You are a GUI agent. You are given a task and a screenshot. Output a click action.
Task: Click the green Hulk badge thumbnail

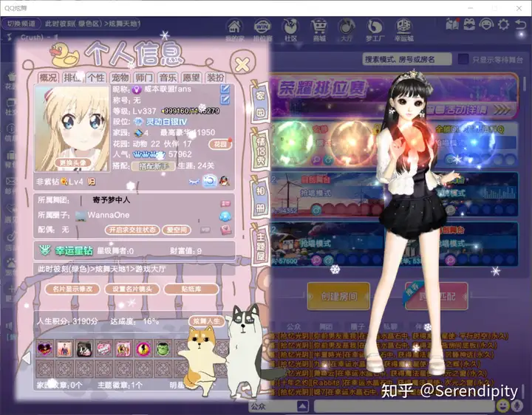[163, 349]
